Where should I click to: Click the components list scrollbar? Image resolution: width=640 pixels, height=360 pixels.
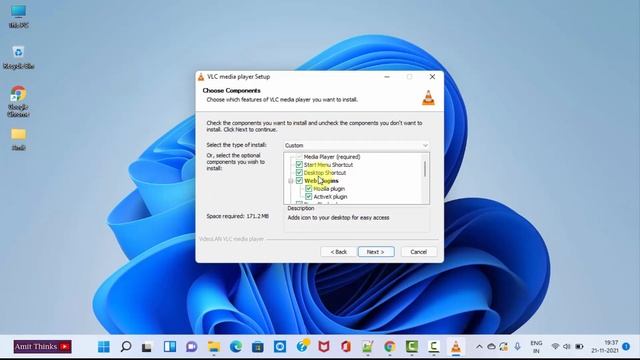[x=425, y=169]
